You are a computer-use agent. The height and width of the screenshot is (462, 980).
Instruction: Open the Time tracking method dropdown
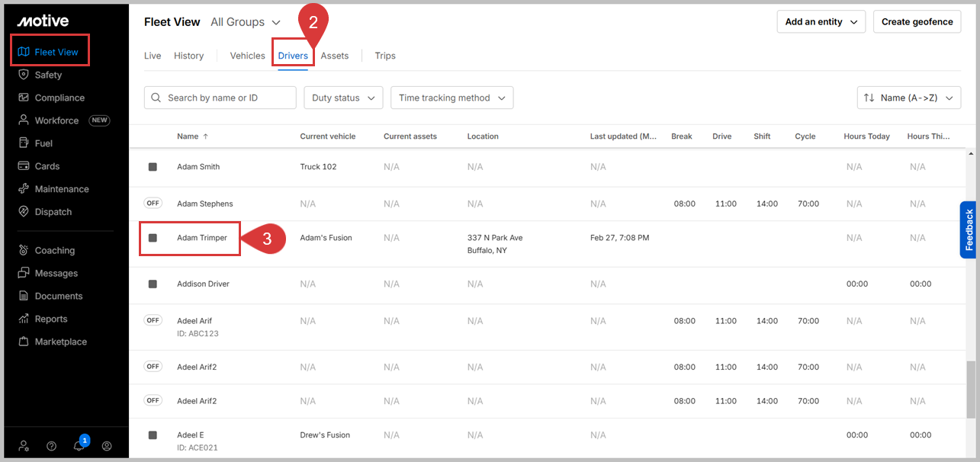pyautogui.click(x=451, y=98)
